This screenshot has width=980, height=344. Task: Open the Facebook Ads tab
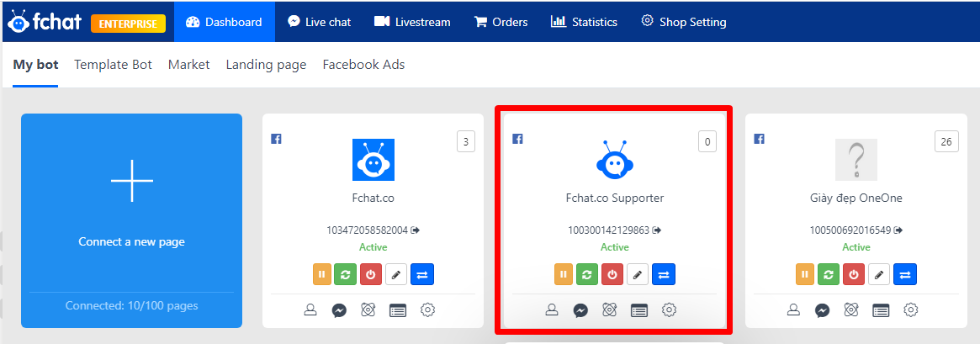[x=363, y=65]
